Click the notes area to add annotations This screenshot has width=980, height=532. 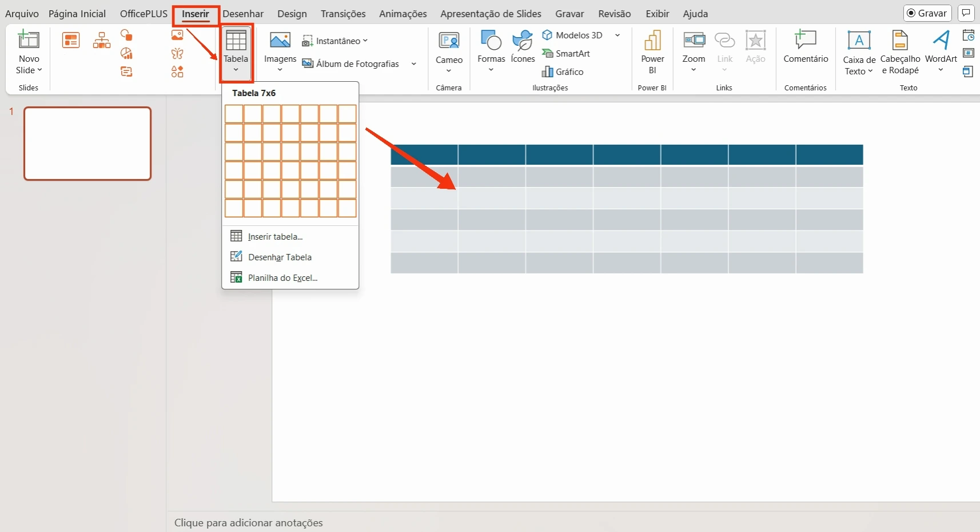[x=248, y=523]
